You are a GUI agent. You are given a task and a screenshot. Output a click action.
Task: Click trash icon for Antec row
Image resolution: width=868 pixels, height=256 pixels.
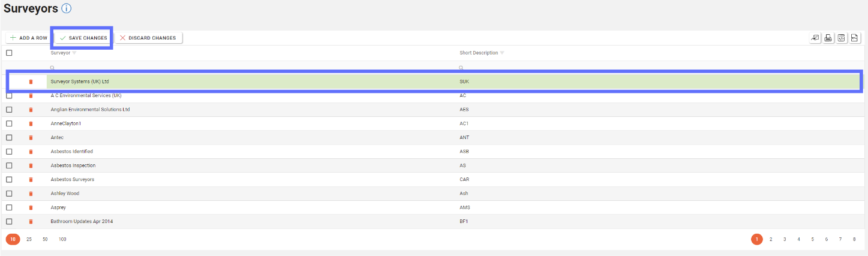coord(31,138)
